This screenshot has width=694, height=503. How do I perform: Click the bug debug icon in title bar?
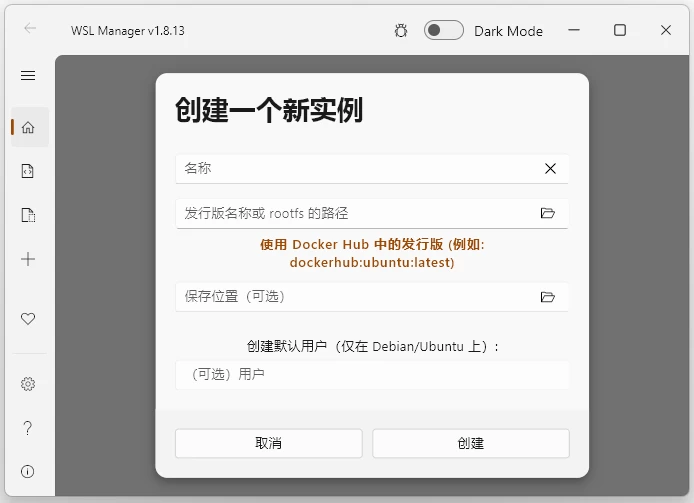(x=401, y=30)
